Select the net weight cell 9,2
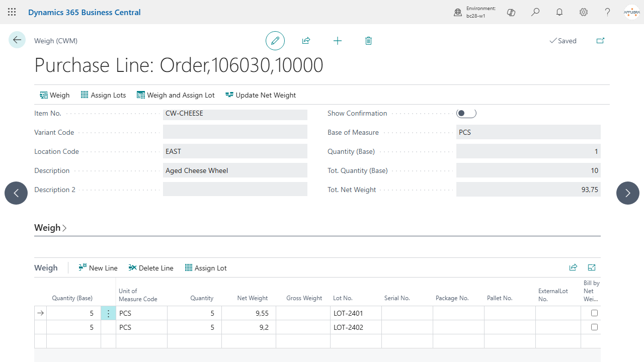Image resolution: width=644 pixels, height=362 pixels. pyautogui.click(x=249, y=327)
